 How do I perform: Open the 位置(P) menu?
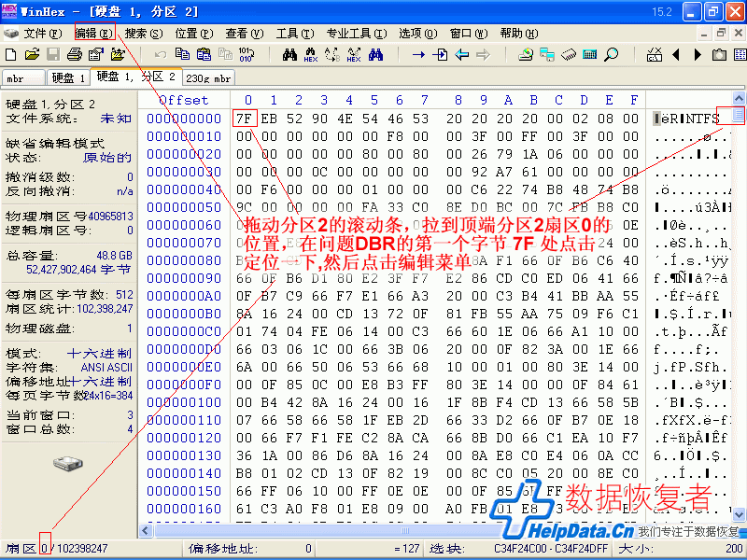(x=194, y=34)
